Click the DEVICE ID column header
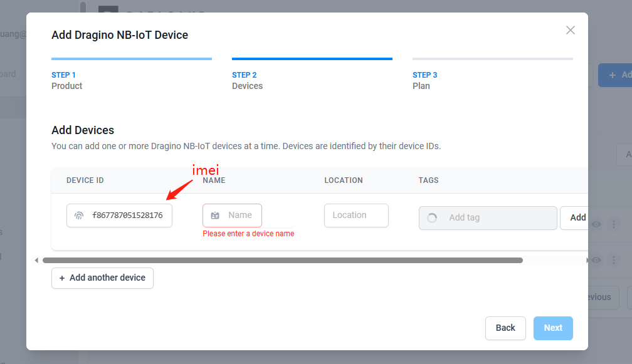Image resolution: width=632 pixels, height=364 pixels. click(x=85, y=180)
